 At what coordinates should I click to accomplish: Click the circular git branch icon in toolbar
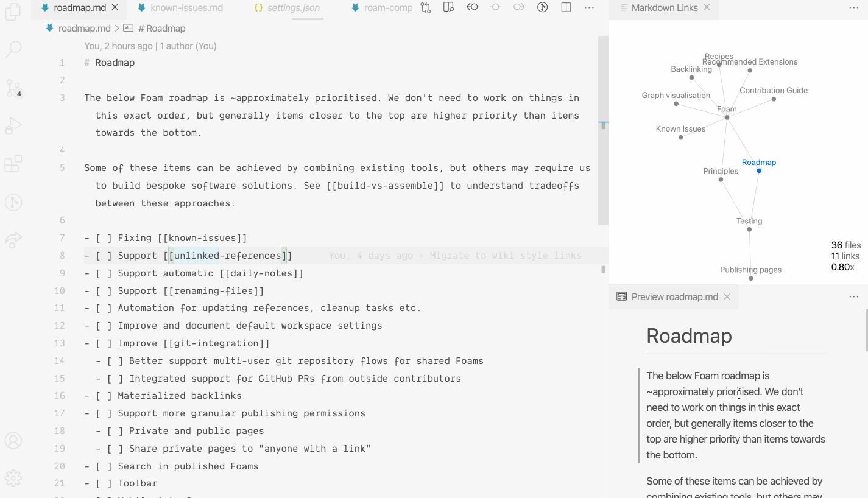pyautogui.click(x=542, y=8)
